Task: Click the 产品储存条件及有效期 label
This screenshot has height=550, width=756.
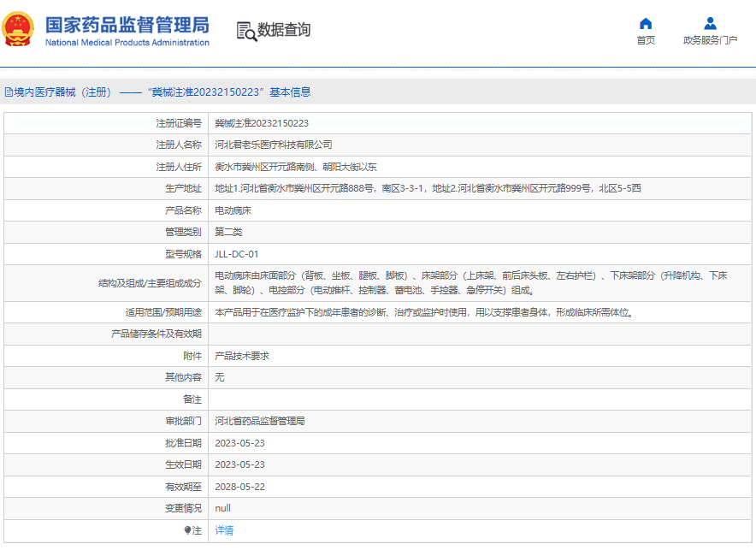Action: (157, 334)
